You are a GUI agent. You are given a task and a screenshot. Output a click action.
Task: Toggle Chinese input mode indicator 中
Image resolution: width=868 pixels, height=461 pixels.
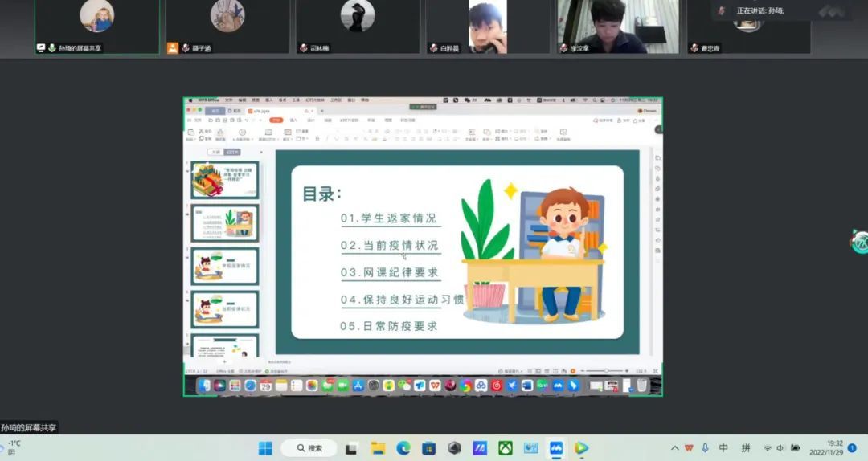point(724,448)
